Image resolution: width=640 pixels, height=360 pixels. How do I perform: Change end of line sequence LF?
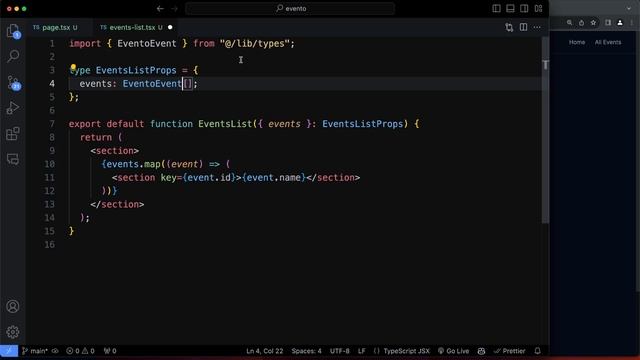(362, 351)
